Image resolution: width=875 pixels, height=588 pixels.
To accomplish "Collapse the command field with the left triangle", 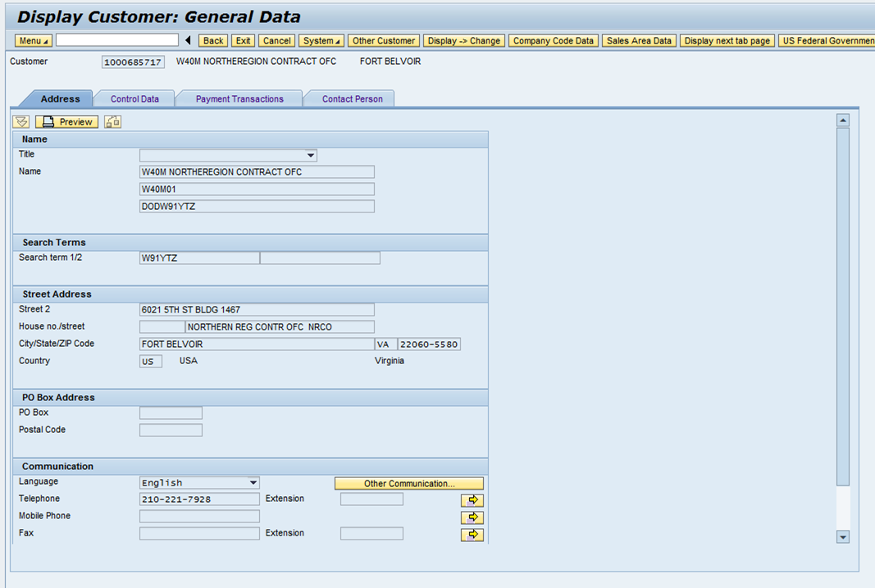I will point(189,39).
